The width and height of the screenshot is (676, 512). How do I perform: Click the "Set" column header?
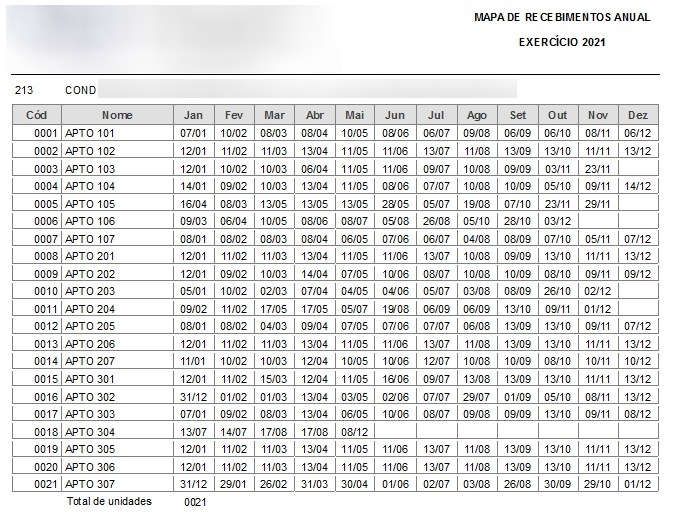tap(517, 115)
